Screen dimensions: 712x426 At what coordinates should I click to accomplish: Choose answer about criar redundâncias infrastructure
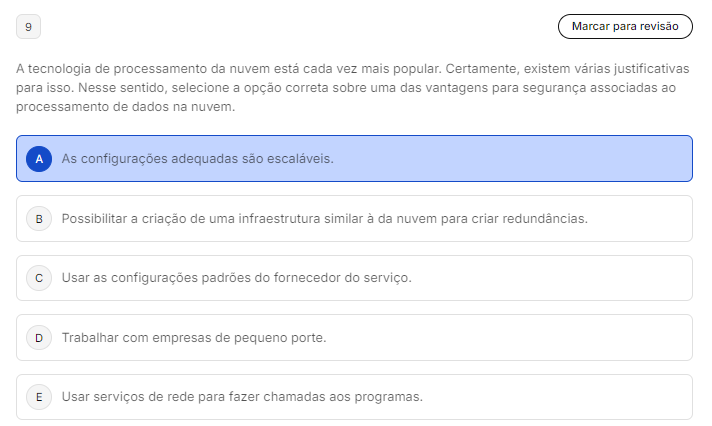(x=324, y=218)
